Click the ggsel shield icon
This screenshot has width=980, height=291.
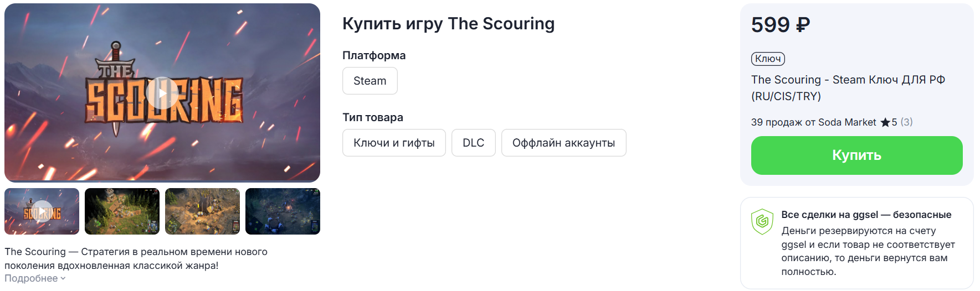point(762,221)
